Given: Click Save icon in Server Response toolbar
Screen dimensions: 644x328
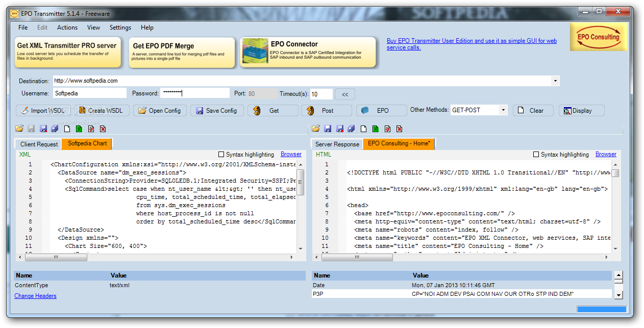Looking at the screenshot, I should [328, 129].
